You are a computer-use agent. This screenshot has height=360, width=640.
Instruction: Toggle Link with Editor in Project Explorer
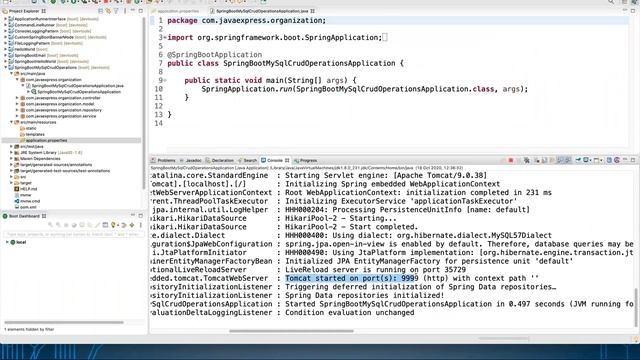pos(109,11)
